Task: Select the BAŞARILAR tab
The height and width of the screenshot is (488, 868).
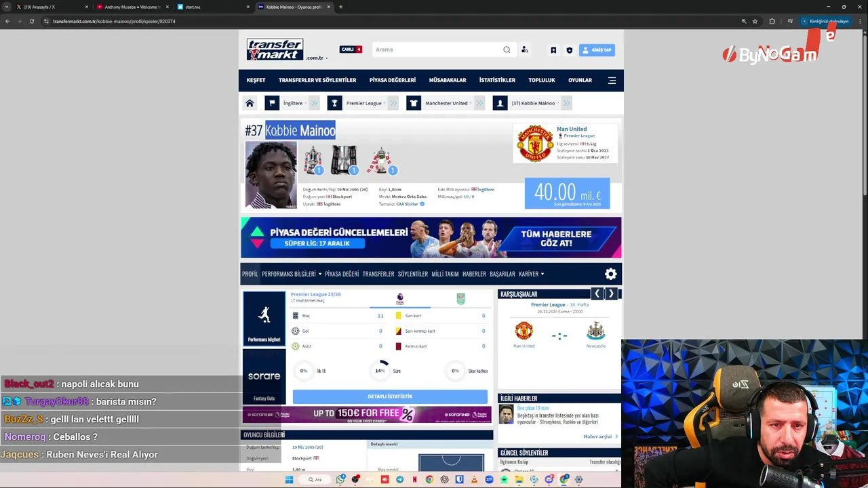Action: click(502, 274)
